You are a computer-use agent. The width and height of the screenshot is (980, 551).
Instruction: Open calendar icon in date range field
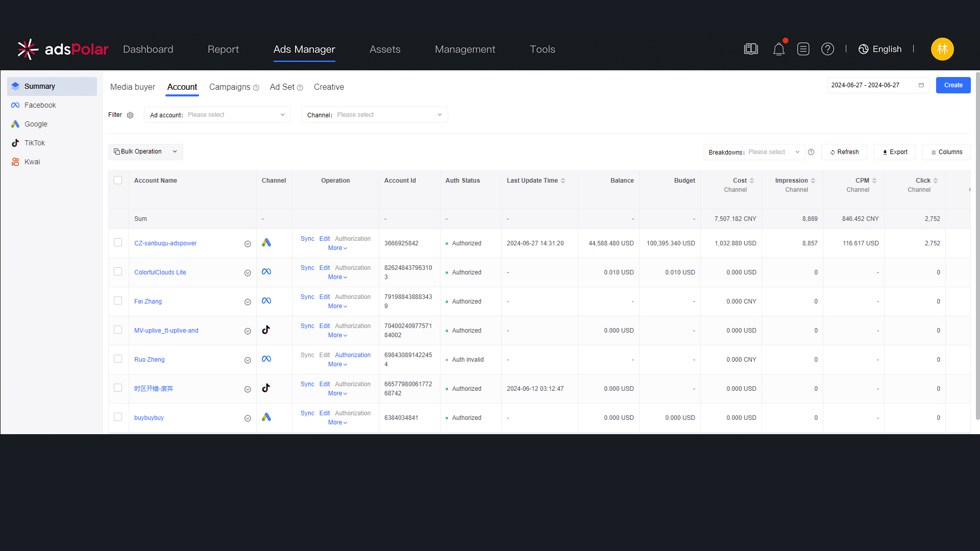point(921,85)
